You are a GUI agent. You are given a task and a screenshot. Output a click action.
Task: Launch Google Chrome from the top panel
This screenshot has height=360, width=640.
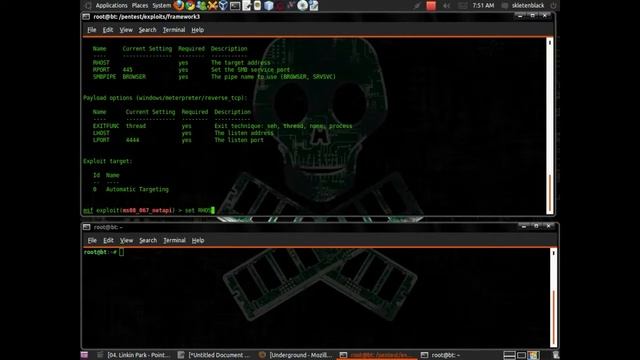[190, 5]
